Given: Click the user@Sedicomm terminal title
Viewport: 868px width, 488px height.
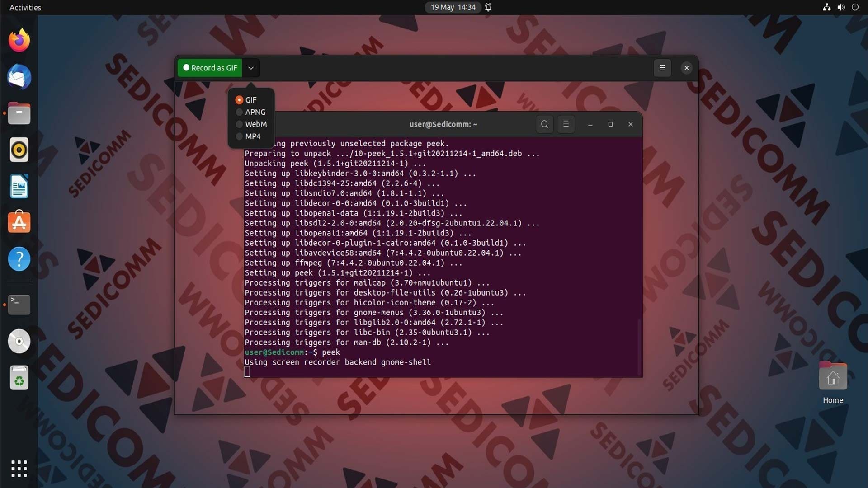Looking at the screenshot, I should (x=443, y=124).
